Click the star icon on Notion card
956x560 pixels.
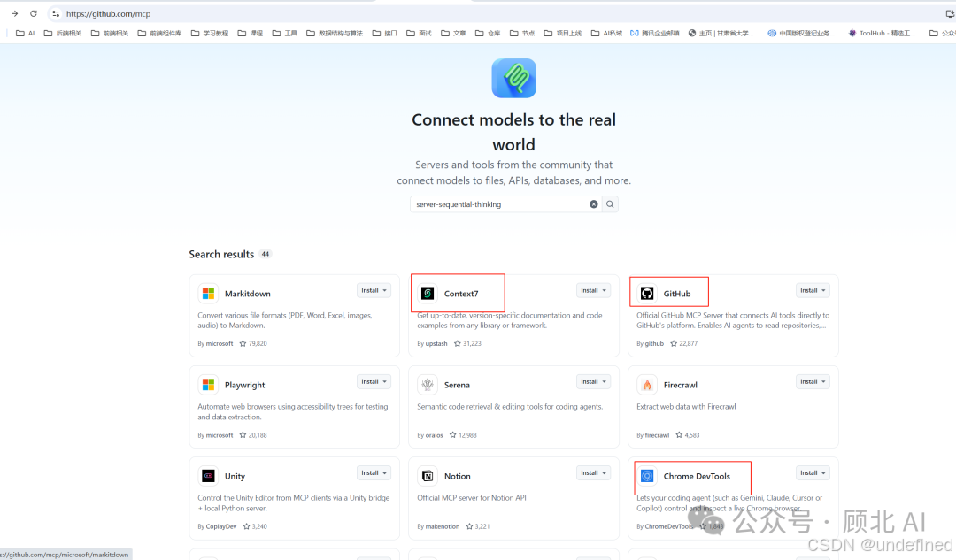469,526
